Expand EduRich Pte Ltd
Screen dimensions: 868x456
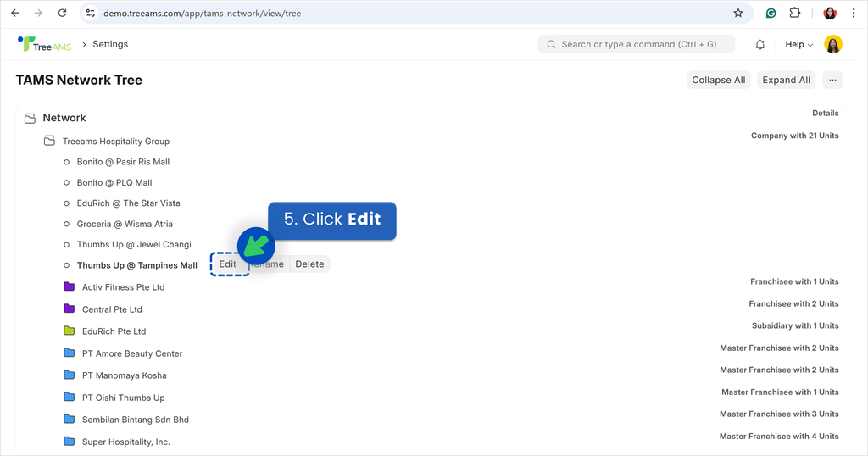tap(114, 331)
